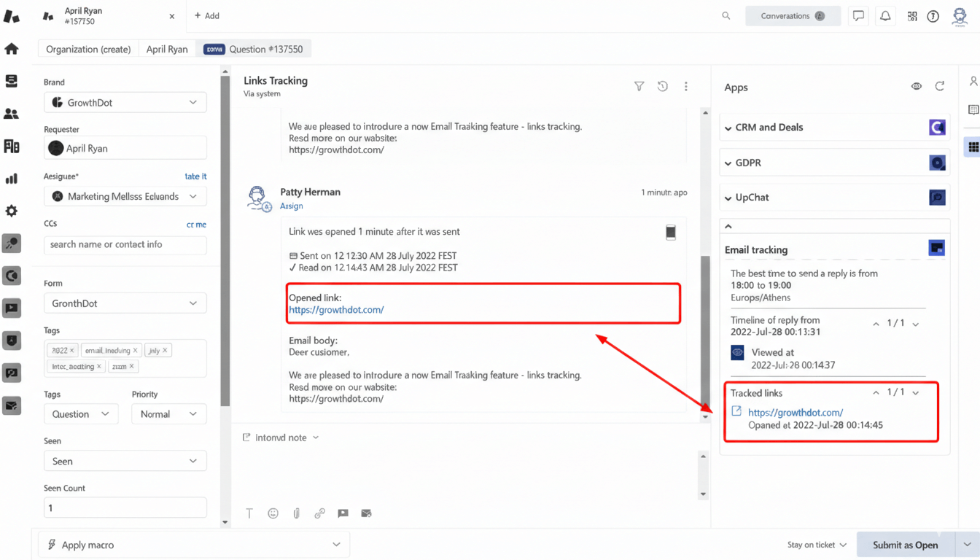Remove the july tag
This screenshot has width=980, height=560.
[x=166, y=351]
